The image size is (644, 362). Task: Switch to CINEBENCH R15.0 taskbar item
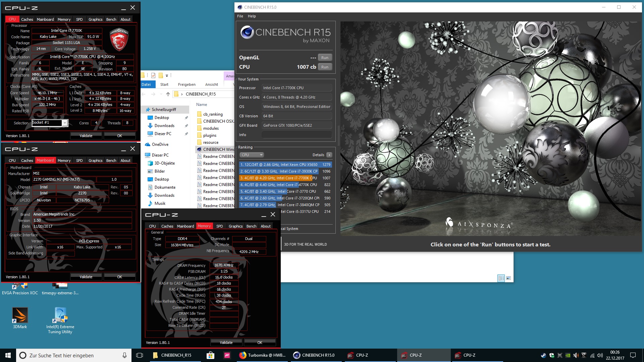coord(316,355)
